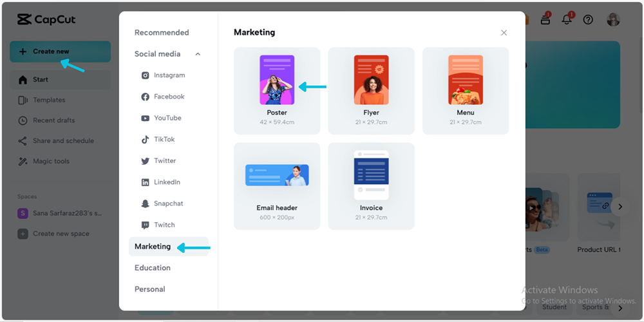Select the Personal category

[x=150, y=289]
